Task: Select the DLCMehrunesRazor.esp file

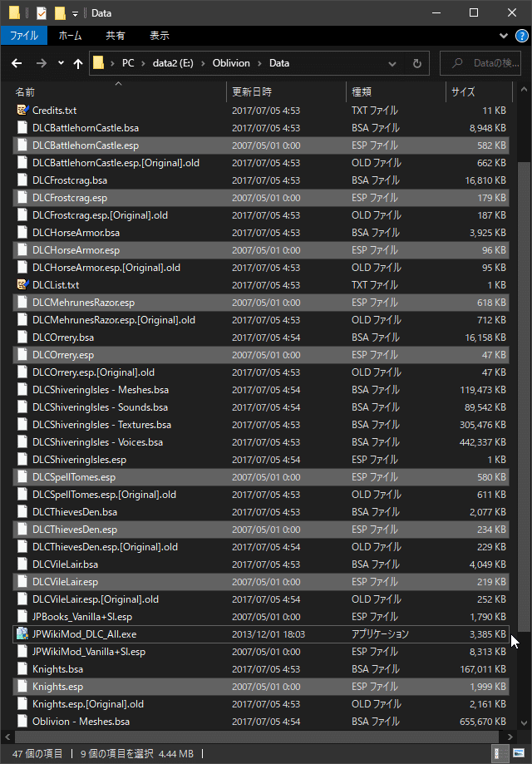Action: click(261, 303)
